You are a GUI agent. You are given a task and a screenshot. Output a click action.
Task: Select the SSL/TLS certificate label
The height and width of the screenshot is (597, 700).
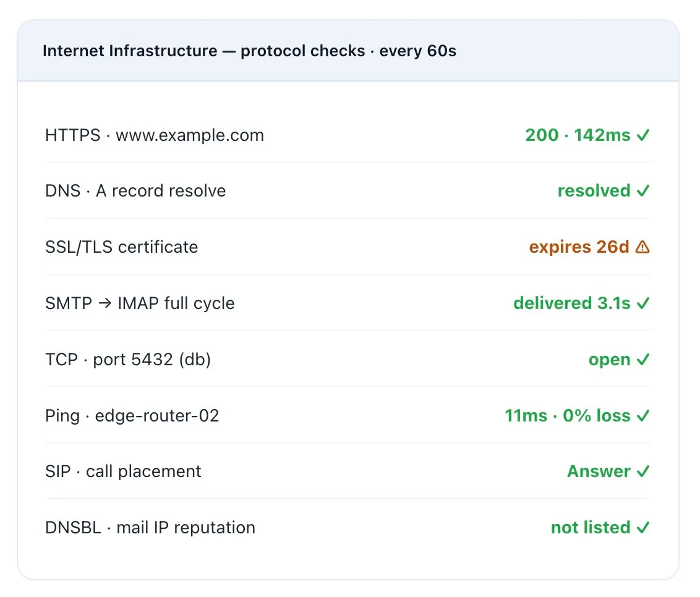(121, 247)
